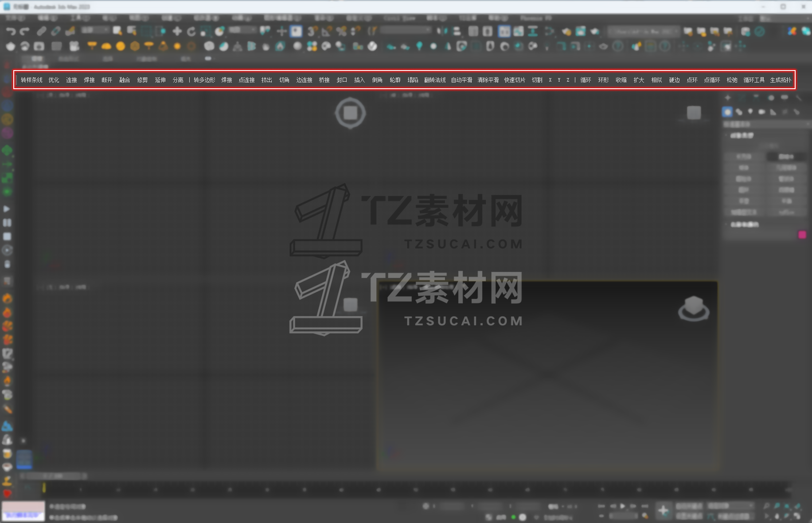This screenshot has width=812, height=523.
Task: Select the Select and Link tool
Action: click(41, 31)
